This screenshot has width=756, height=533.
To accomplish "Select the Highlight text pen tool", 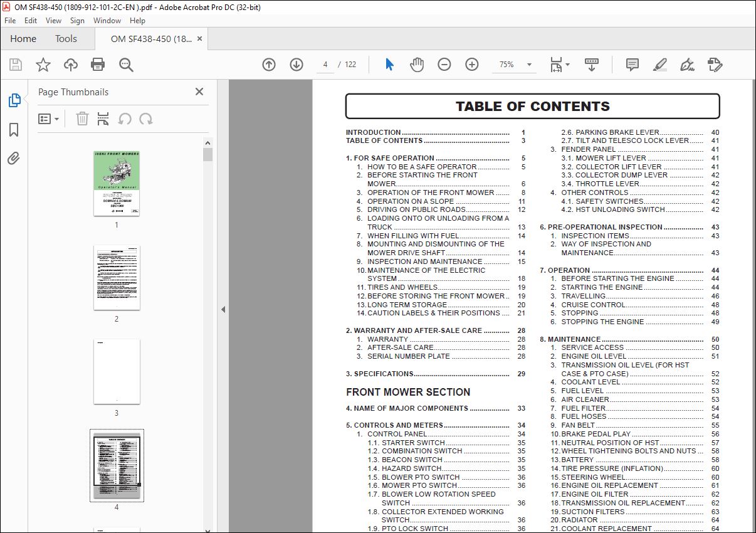I will tap(659, 65).
